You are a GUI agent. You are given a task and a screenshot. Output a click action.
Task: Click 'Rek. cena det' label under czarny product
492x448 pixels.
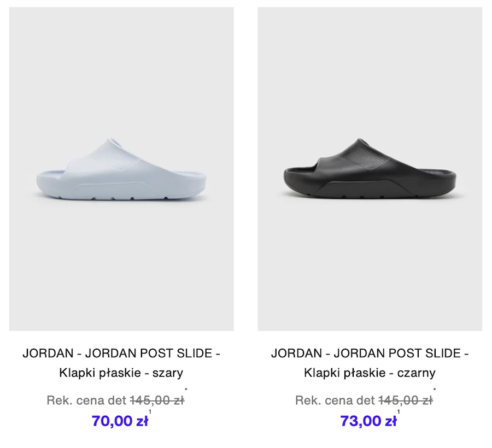coord(335,400)
